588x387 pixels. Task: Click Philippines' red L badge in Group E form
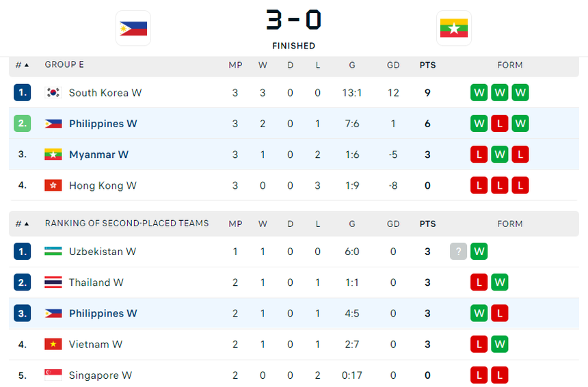click(499, 124)
